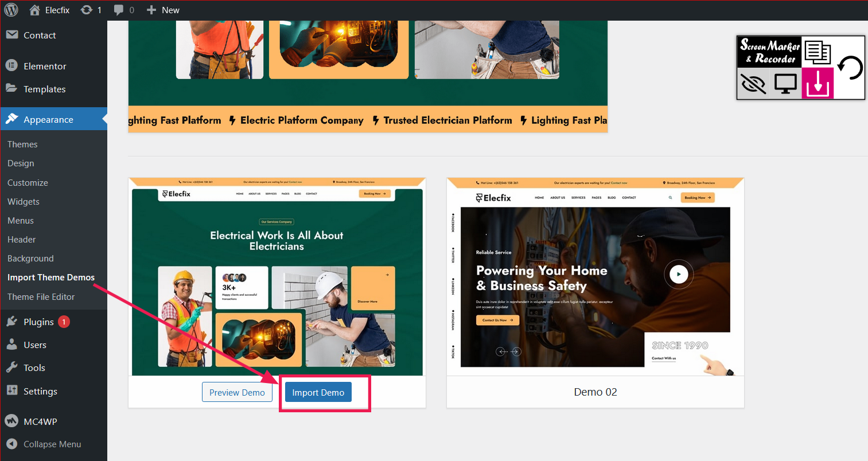Click the undo arrow in Screen Marker
Image resolution: width=868 pixels, height=461 pixels.
[x=850, y=68]
